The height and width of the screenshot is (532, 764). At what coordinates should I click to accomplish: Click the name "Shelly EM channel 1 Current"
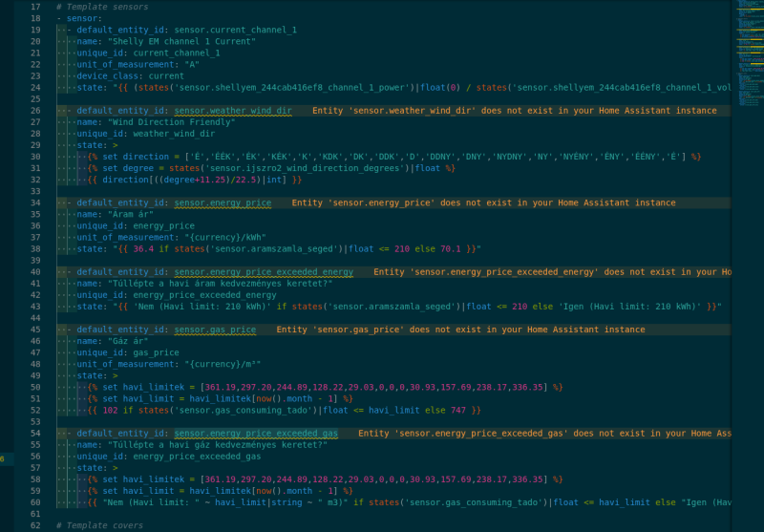point(181,41)
